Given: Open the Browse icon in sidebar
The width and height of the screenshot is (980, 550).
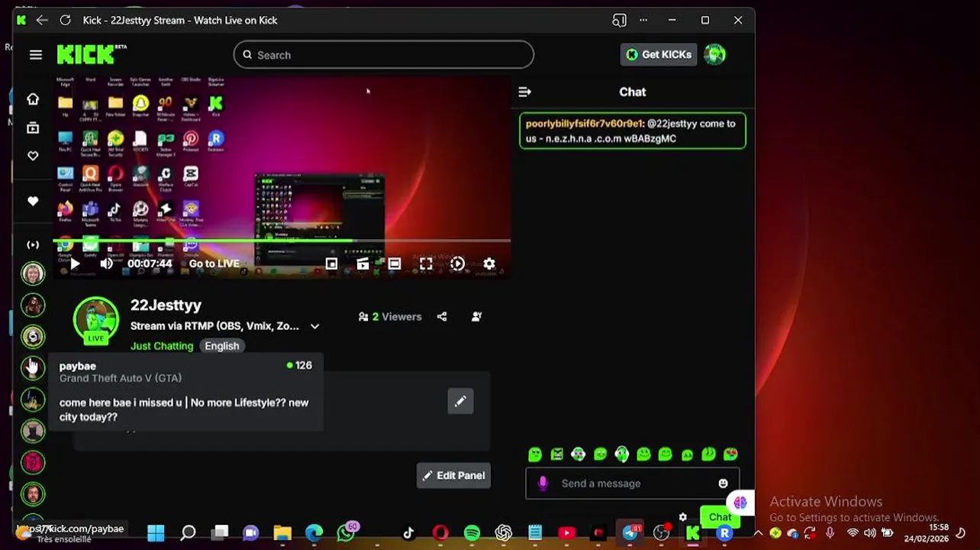Looking at the screenshot, I should (x=33, y=128).
